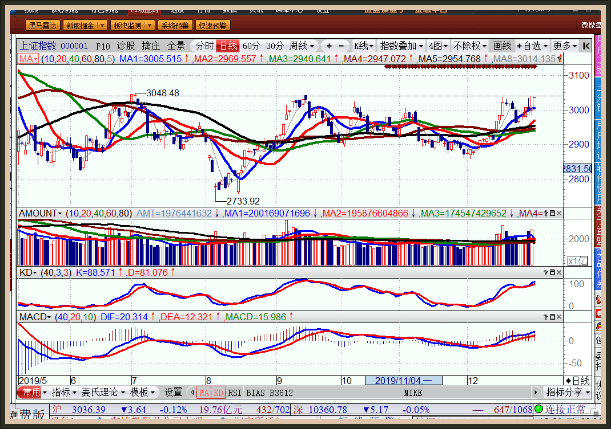Click the MA1=3005.515 value label

[x=150, y=59]
